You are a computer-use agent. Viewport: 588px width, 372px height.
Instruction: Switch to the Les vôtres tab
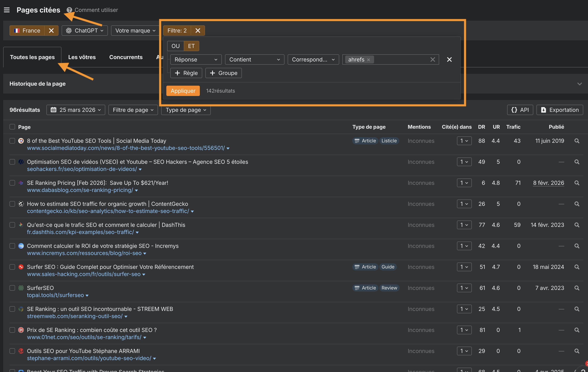coord(82,57)
